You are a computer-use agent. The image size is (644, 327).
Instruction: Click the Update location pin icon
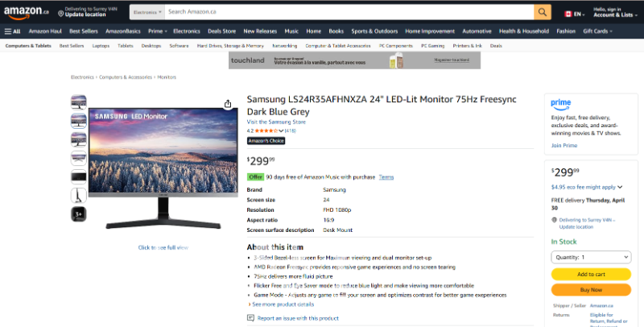61,14
